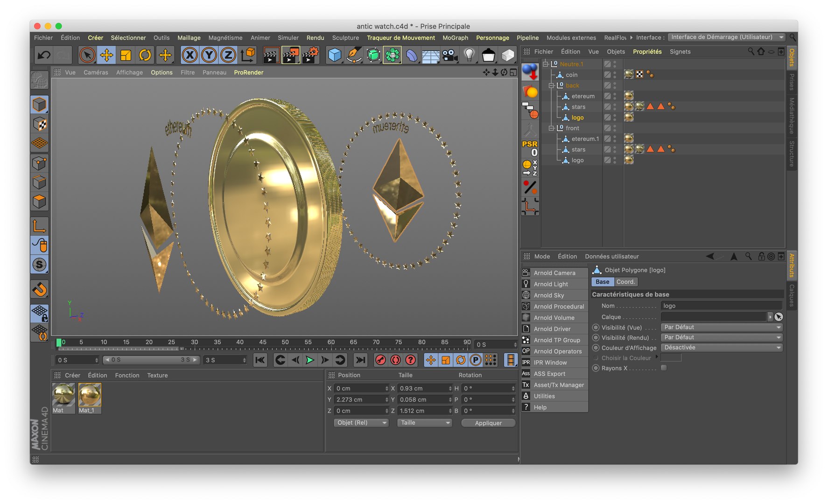Image resolution: width=828 pixels, height=504 pixels.
Task: Select the Base tab
Action: [x=603, y=282]
